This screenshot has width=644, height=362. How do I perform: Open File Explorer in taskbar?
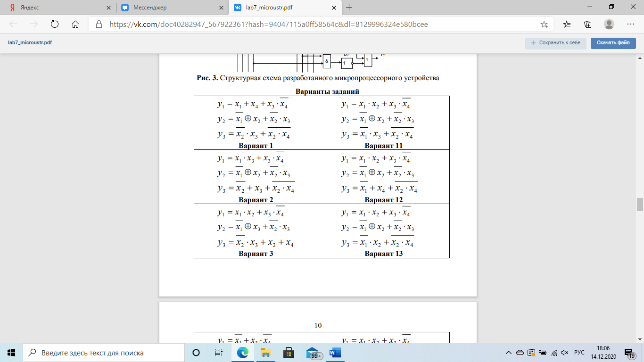coord(265,353)
